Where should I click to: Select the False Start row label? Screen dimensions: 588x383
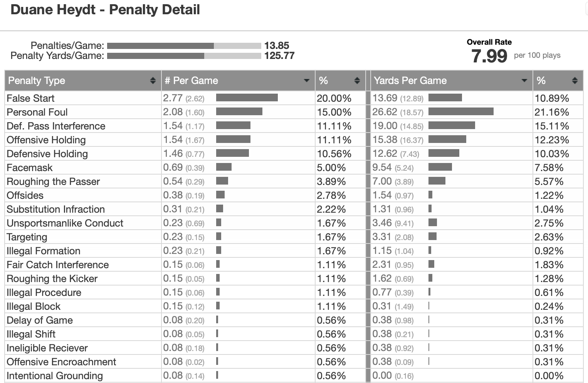(30, 98)
